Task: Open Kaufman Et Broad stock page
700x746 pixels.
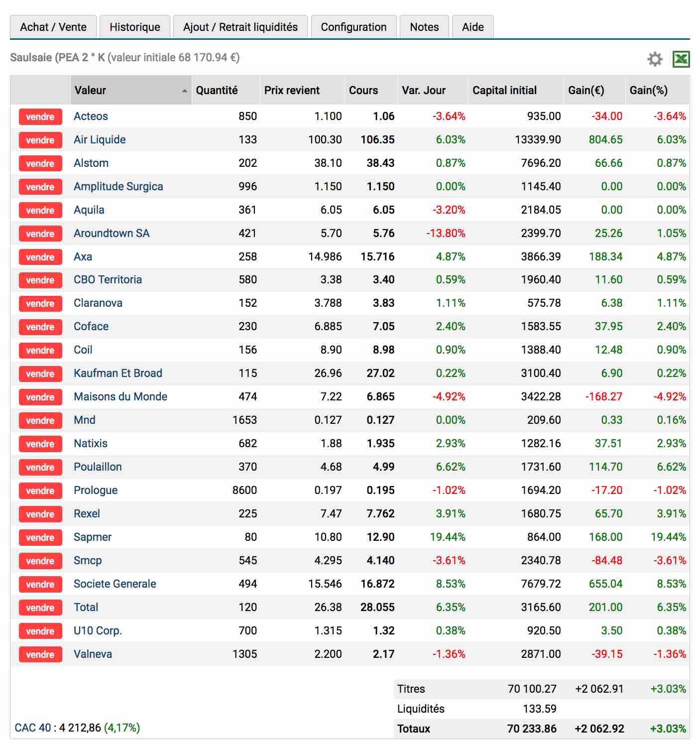Action: point(118,373)
